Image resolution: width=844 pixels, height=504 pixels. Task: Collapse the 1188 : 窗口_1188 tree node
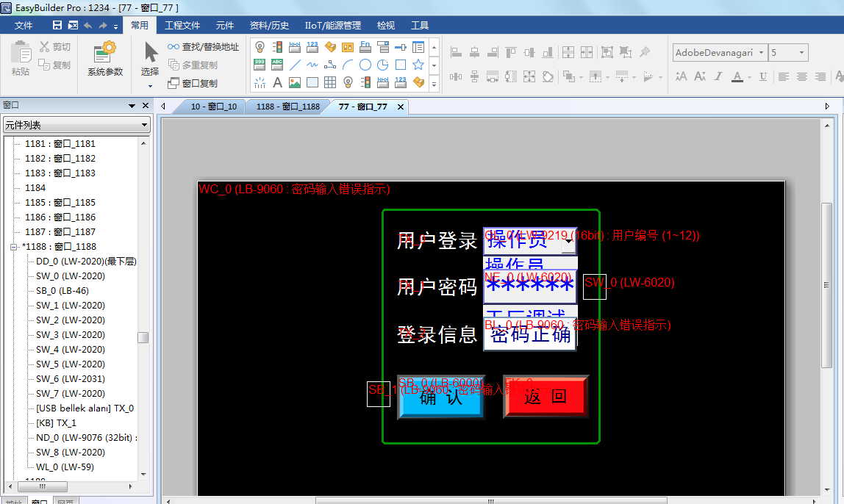[13, 247]
